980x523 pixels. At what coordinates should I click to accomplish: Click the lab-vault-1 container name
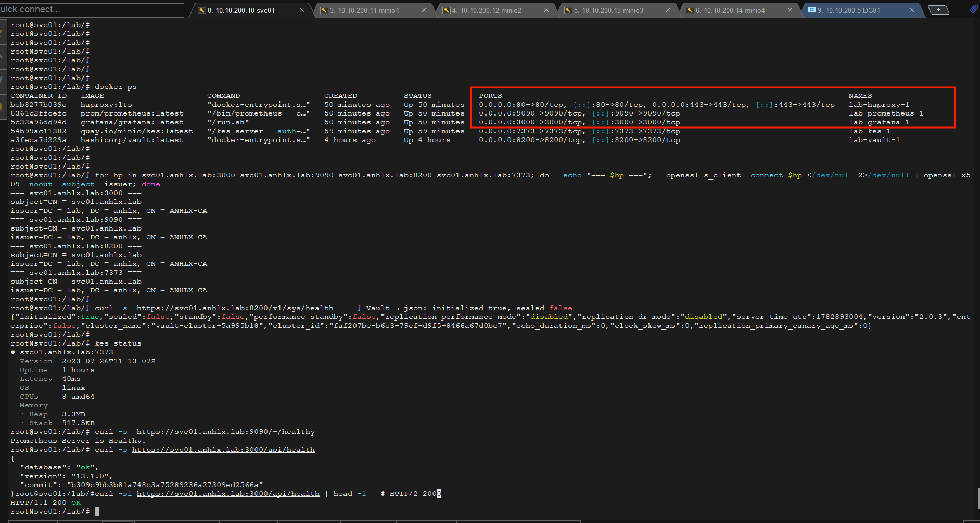(x=874, y=140)
